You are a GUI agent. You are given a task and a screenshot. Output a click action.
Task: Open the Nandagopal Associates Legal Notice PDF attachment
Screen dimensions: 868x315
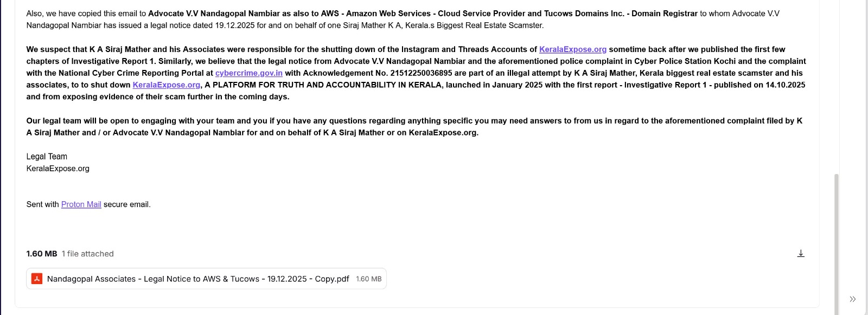click(197, 279)
